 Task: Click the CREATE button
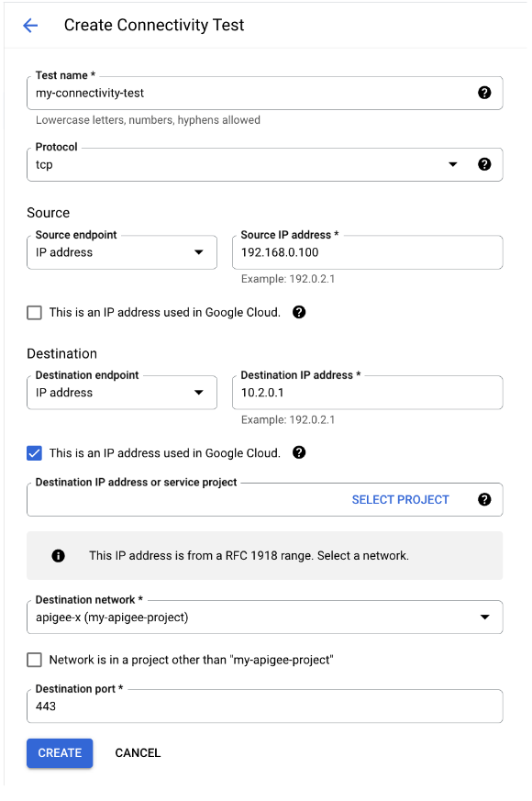point(59,752)
